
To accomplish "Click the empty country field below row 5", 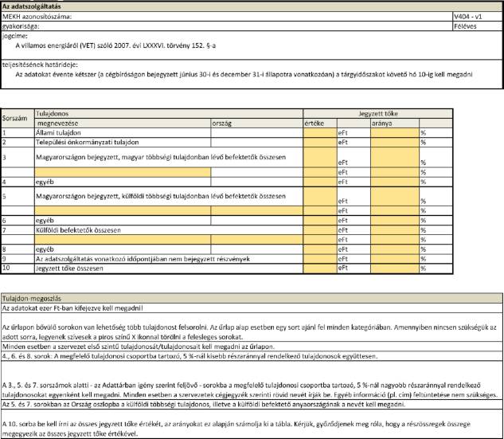I will [257, 211].
